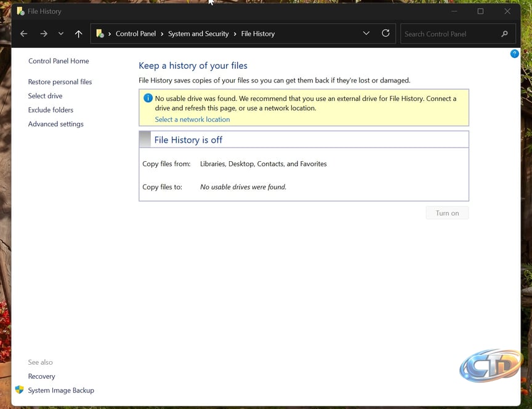Click the info icon in yellow notice
Viewport: 532px width, 409px height.
148,98
